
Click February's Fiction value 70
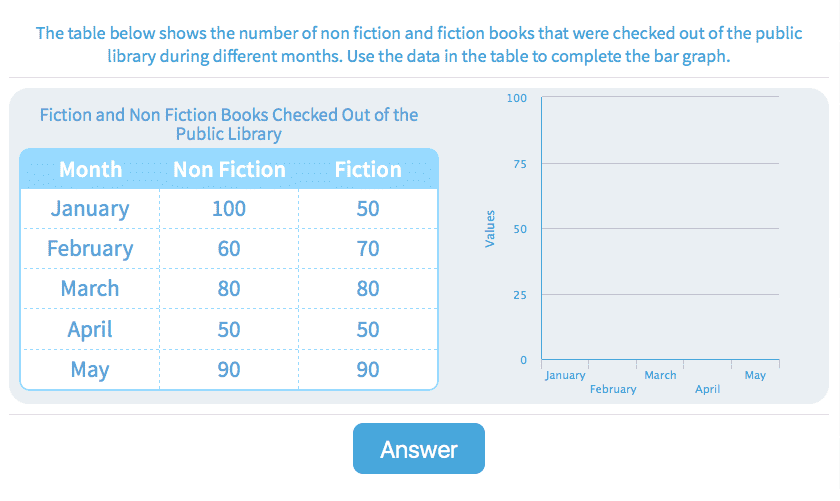tap(368, 249)
